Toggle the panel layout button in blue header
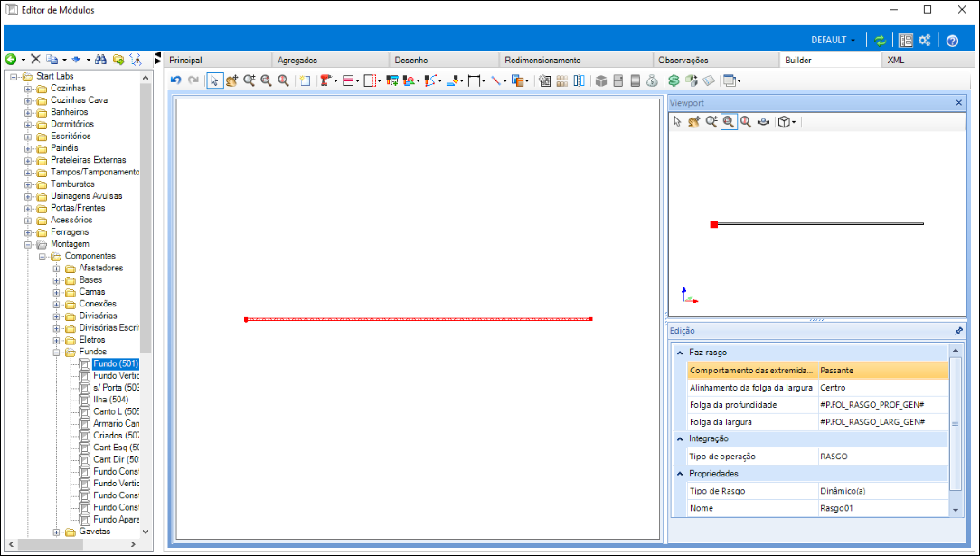Image resolution: width=980 pixels, height=556 pixels. 905,40
